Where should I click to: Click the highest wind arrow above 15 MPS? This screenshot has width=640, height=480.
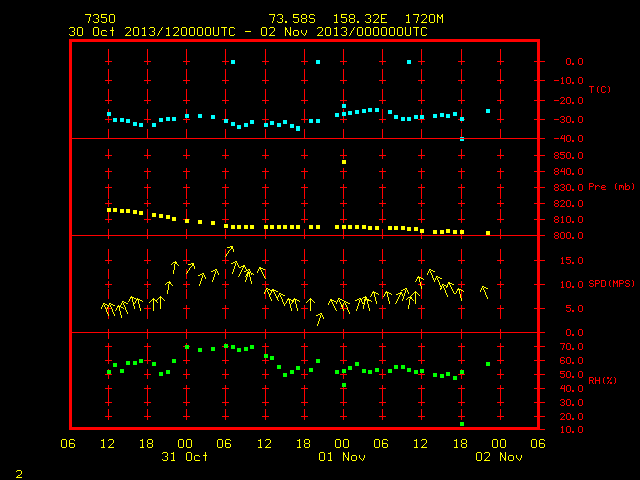click(229, 251)
